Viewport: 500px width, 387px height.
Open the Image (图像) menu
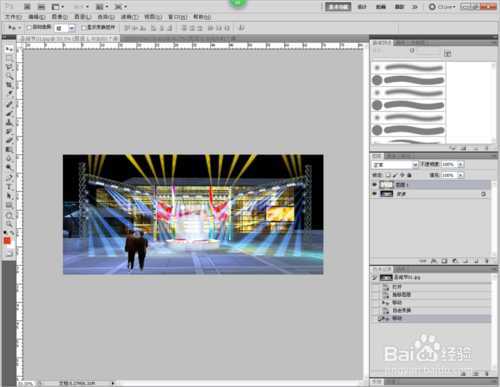click(x=60, y=17)
